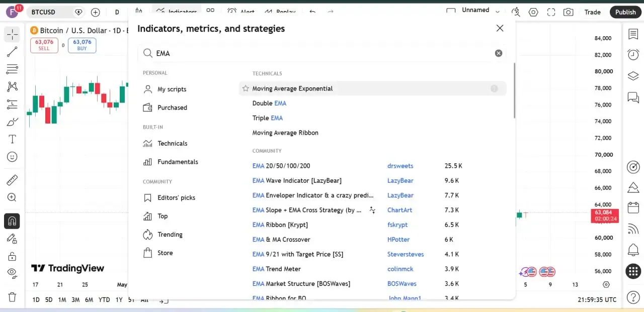This screenshot has height=312, width=644.
Task: Open the object tree layers panel
Action: click(x=633, y=76)
